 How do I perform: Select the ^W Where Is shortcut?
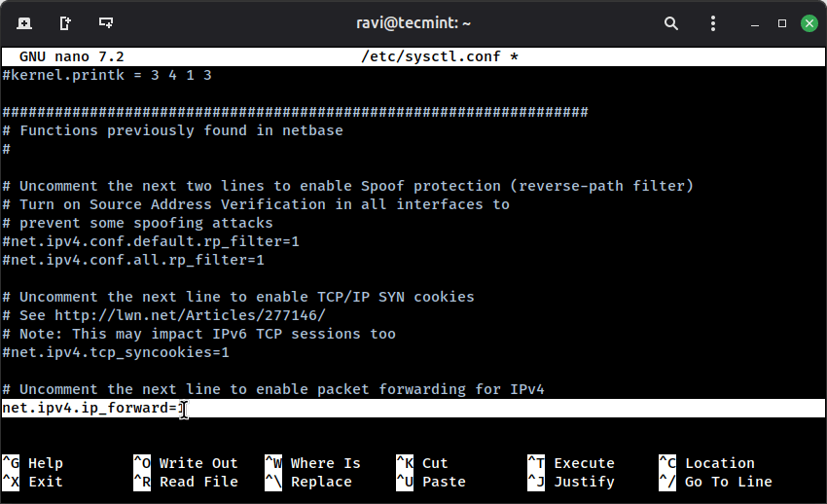[312, 463]
